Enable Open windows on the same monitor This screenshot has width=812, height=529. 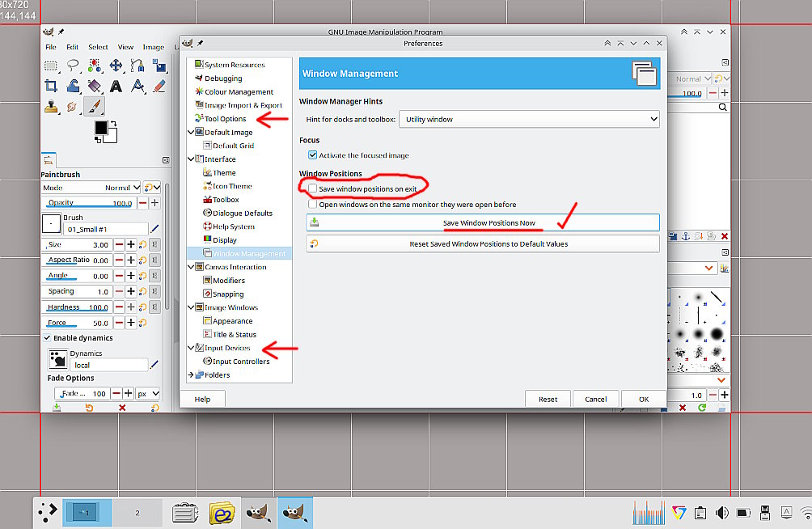pos(313,204)
